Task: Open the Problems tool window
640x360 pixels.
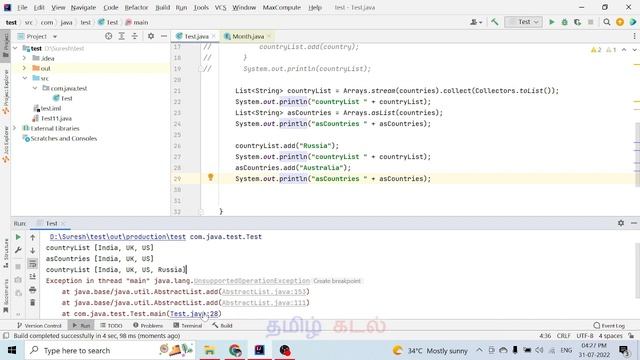Action: coord(148,325)
